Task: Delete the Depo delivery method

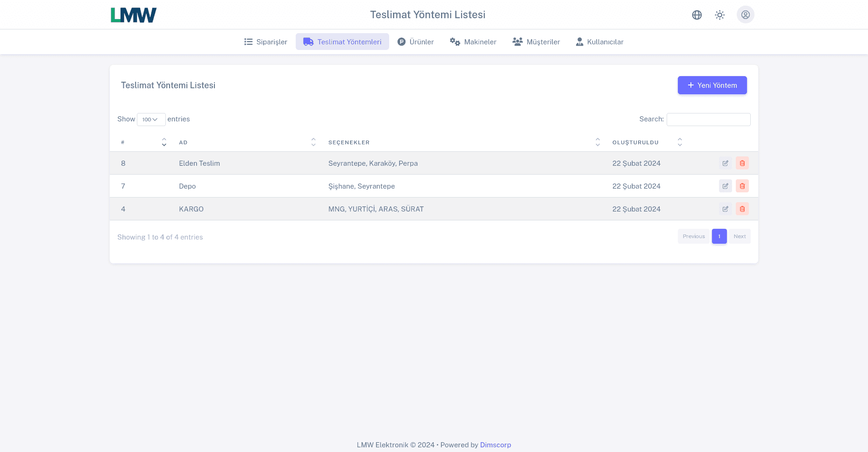Action: [x=742, y=186]
